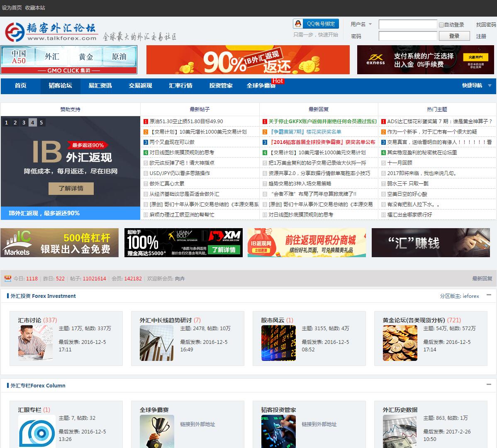Image resolution: width=497 pixels, height=448 pixels.
Task: Open hot topic 福汇出金哪家银行好
Action: (409, 215)
